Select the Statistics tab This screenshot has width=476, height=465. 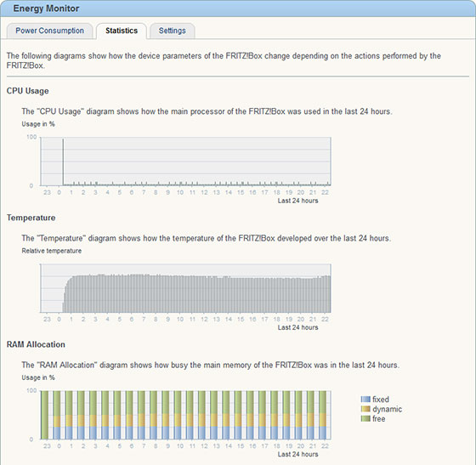point(122,31)
